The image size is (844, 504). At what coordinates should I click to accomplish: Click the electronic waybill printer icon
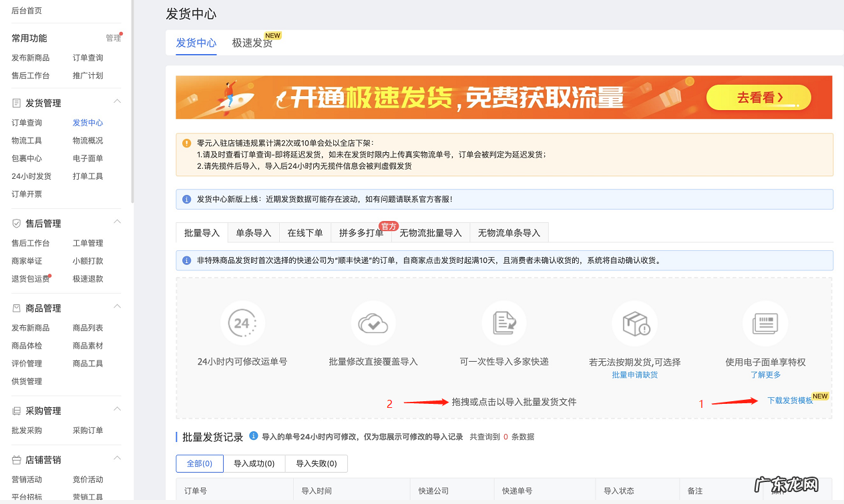[x=765, y=323]
